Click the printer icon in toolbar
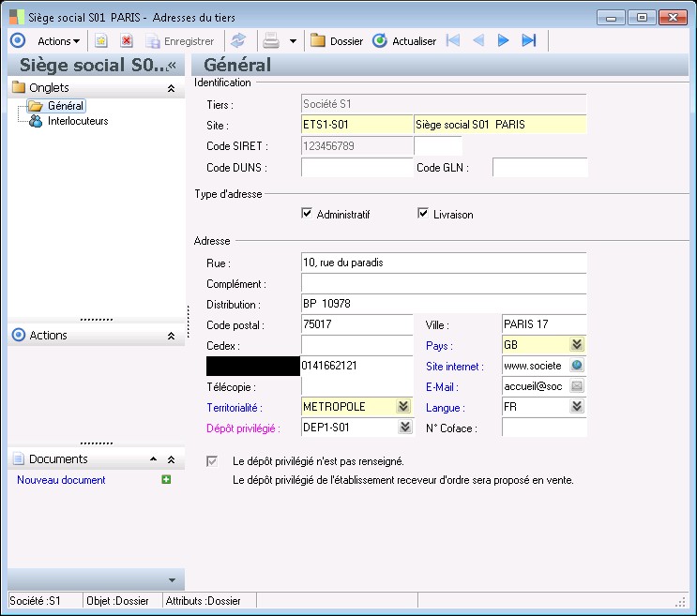Screen dimensions: 697x616 pos(271,41)
